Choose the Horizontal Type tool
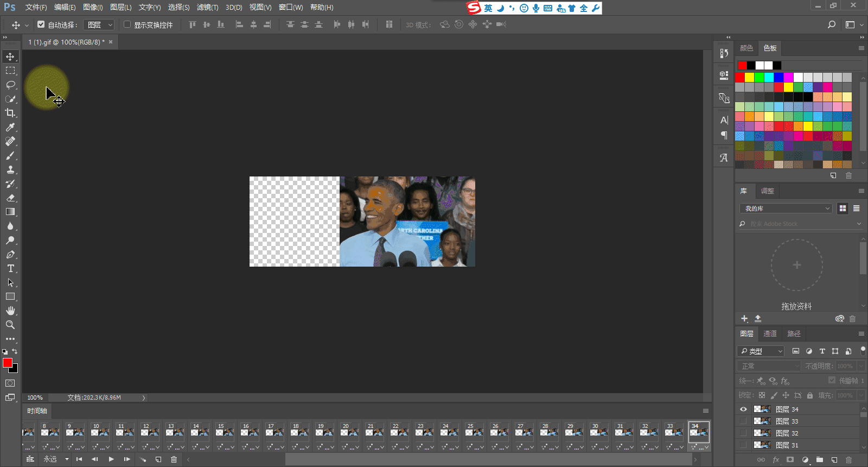 10,269
